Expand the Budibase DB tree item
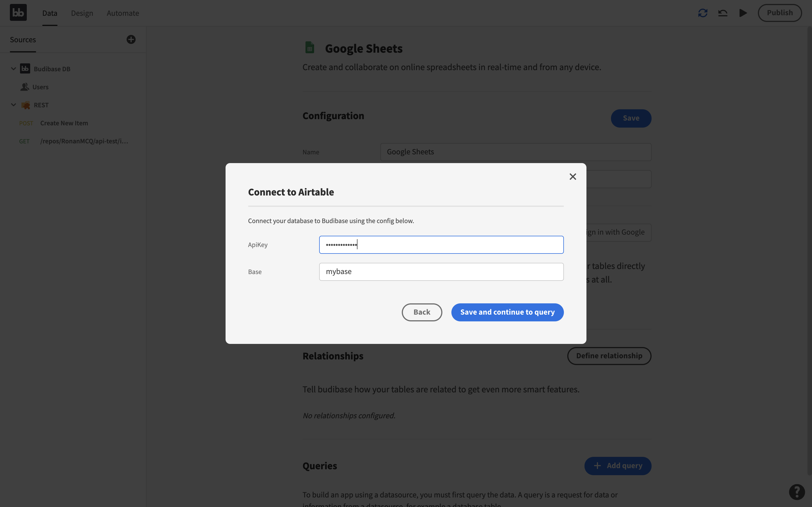The image size is (812, 507). tap(13, 68)
